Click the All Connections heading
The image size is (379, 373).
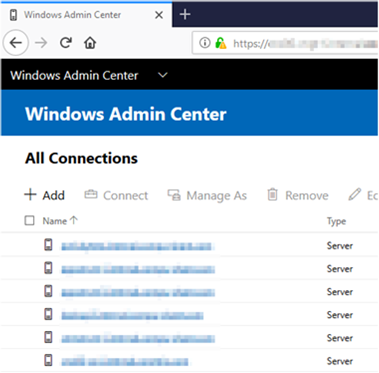pos(81,158)
